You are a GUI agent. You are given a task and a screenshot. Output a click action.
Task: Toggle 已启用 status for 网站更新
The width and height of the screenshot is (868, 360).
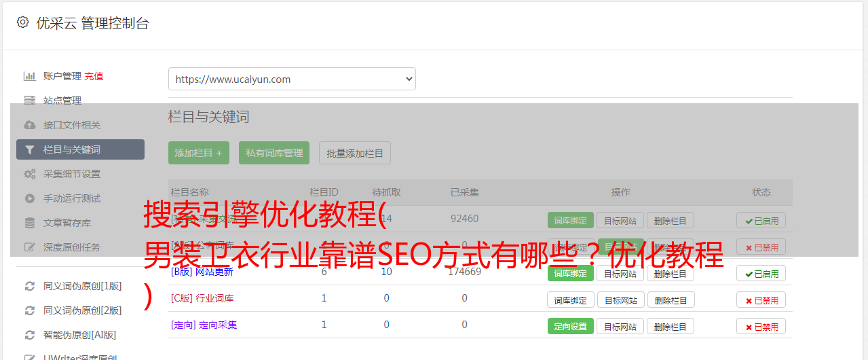(x=761, y=274)
